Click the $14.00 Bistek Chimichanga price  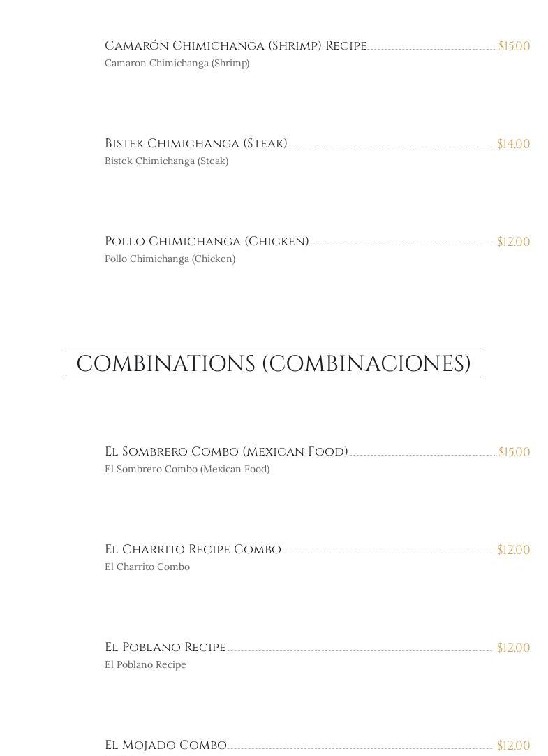tap(513, 144)
